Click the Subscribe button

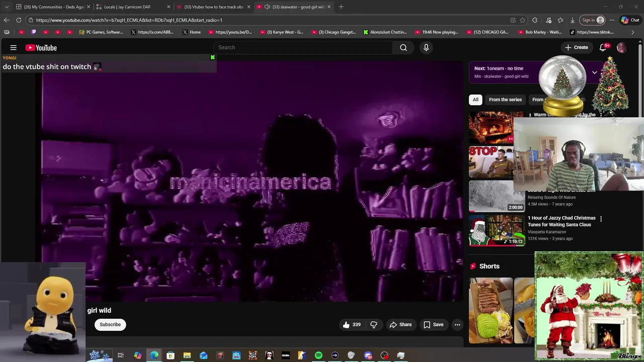point(110,325)
